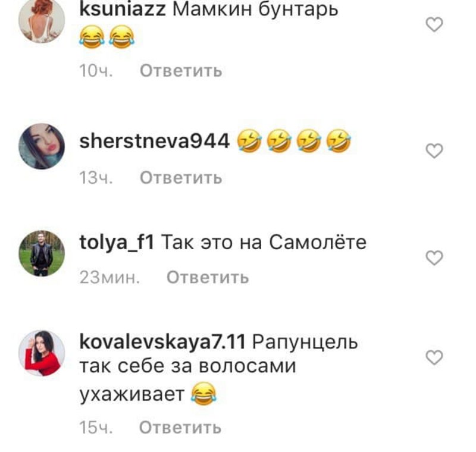The height and width of the screenshot is (452, 476).
Task: Select the 13ч. timestamp
Action: [x=96, y=178]
